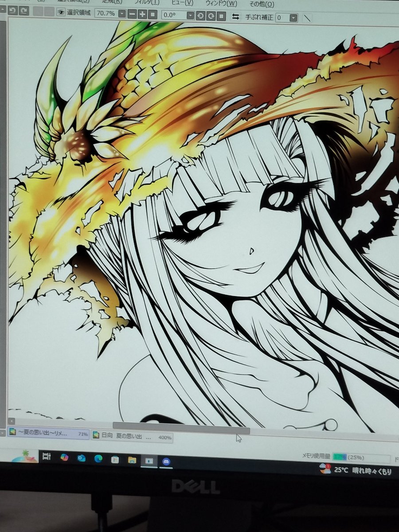Screen dimensions: 399x532
Task: Open the その他(O) menu
Action: click(x=262, y=4)
